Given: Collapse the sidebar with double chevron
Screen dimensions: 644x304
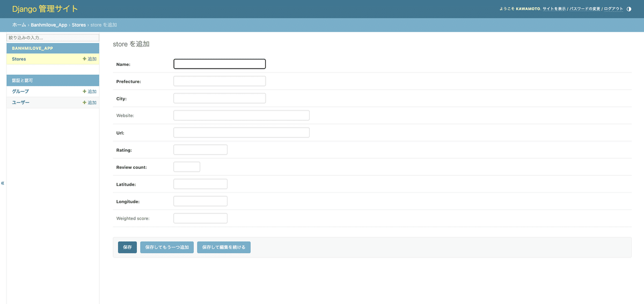Looking at the screenshot, I should point(3,183).
